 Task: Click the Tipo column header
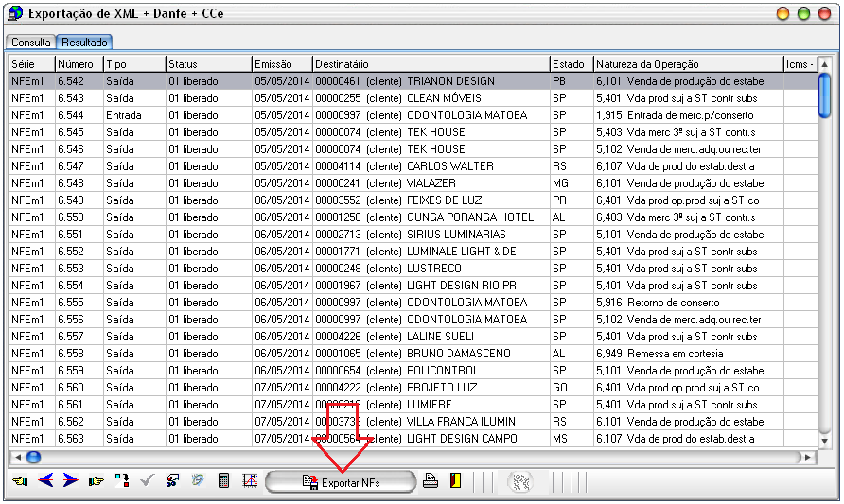tap(134, 64)
